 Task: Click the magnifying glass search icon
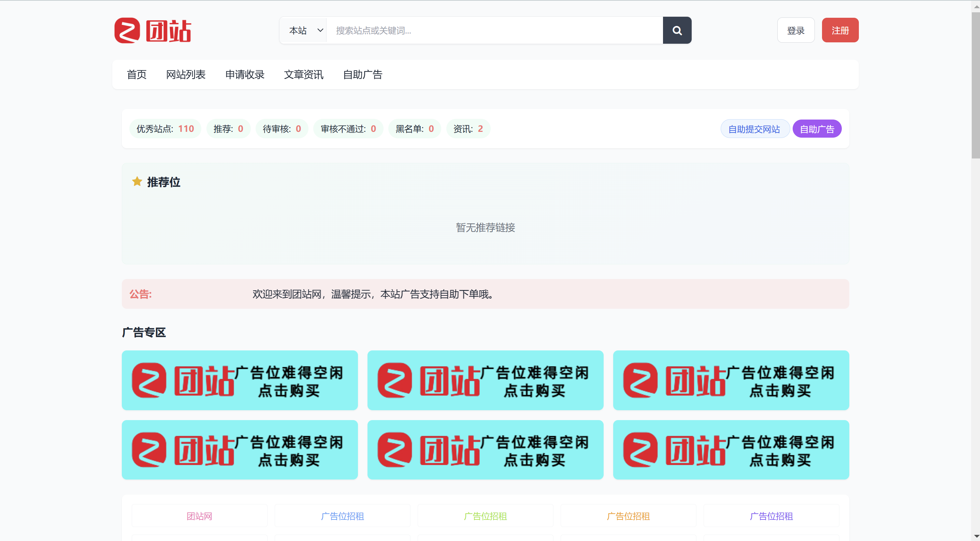[x=677, y=30]
